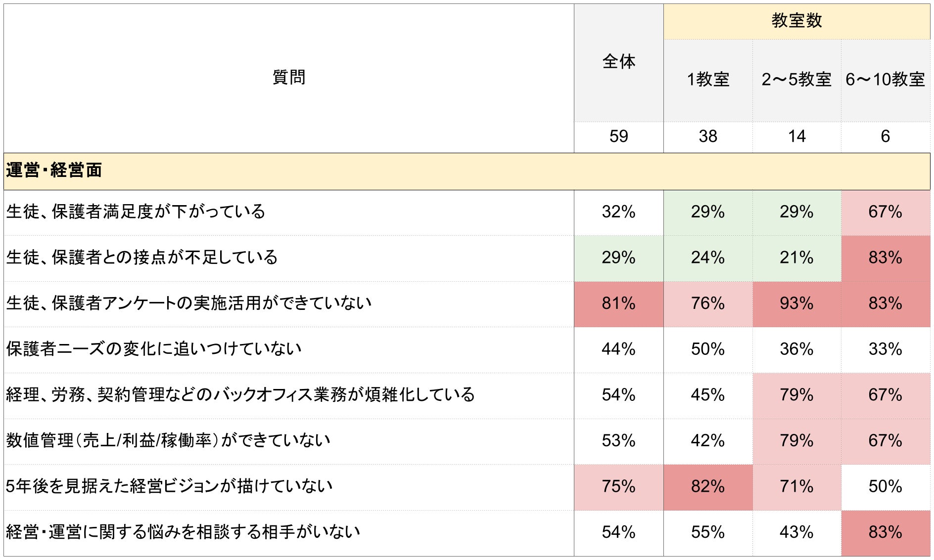The width and height of the screenshot is (934, 560).
Task: Click the 6〜10教室 column header
Action: click(x=885, y=80)
